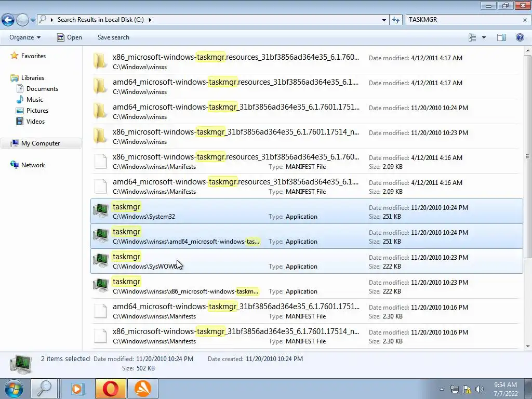
Task: Open the address bar history dropdown
Action: (384, 20)
